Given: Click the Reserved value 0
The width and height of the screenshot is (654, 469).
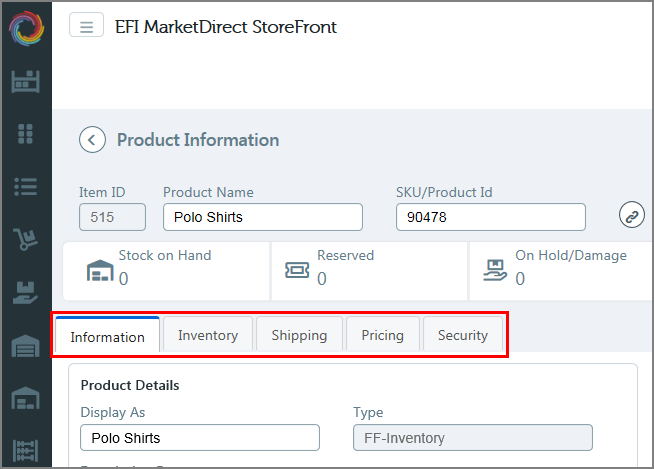Looking at the screenshot, I should (x=322, y=279).
